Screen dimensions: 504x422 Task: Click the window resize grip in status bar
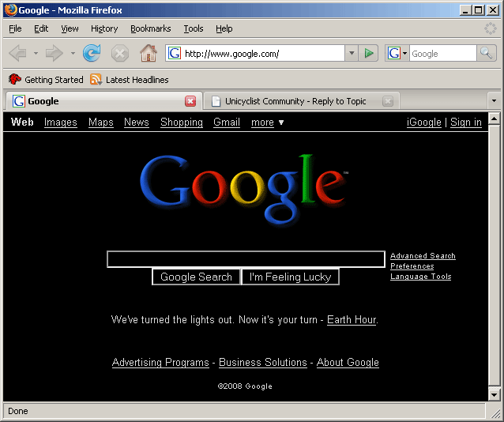pos(495,413)
